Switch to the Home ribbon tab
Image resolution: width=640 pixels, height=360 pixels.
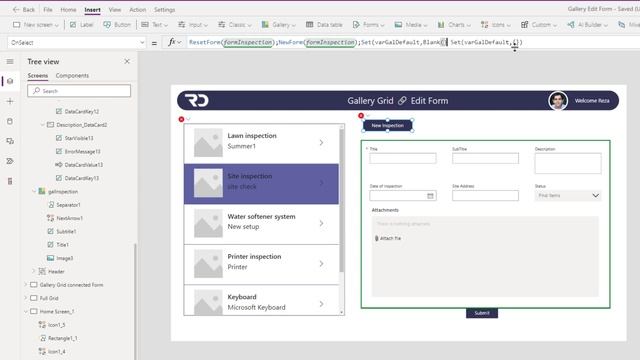click(x=68, y=9)
